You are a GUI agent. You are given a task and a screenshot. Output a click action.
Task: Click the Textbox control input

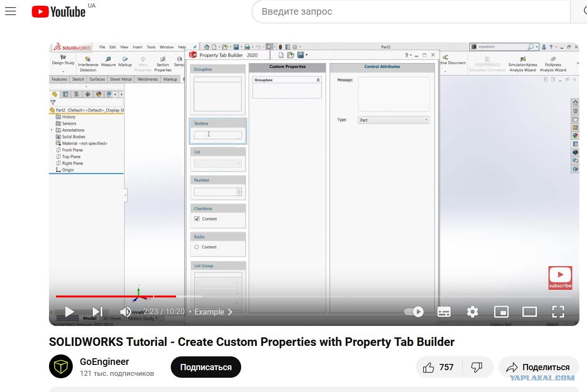tap(218, 135)
